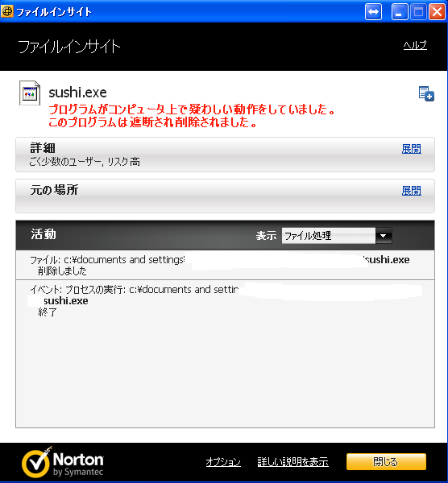Click the 活動 section header

[x=44, y=234]
